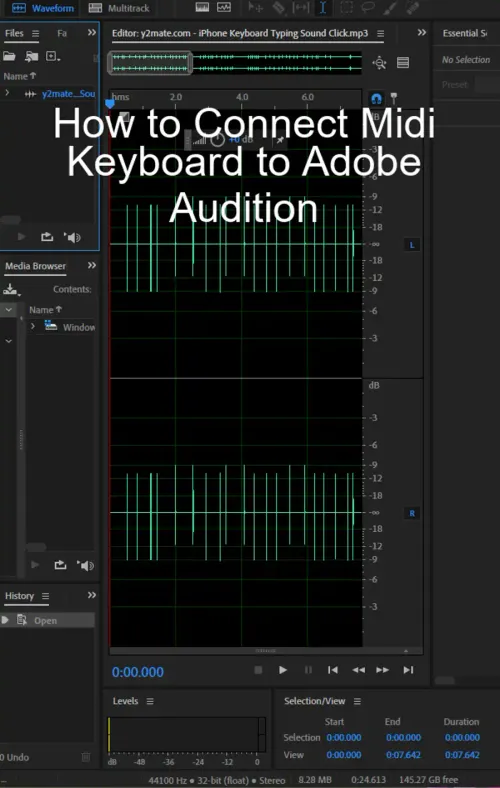This screenshot has width=500, height=788.
Task: Click the trash icon in History panel
Action: click(86, 757)
